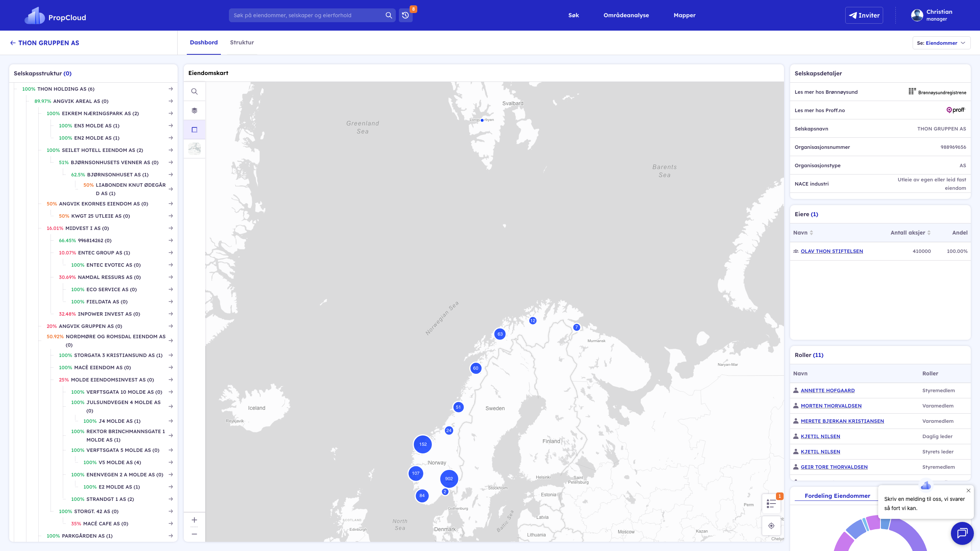980x551 pixels.
Task: Open the ANNETTE HOFGAARD role link
Action: 828,390
